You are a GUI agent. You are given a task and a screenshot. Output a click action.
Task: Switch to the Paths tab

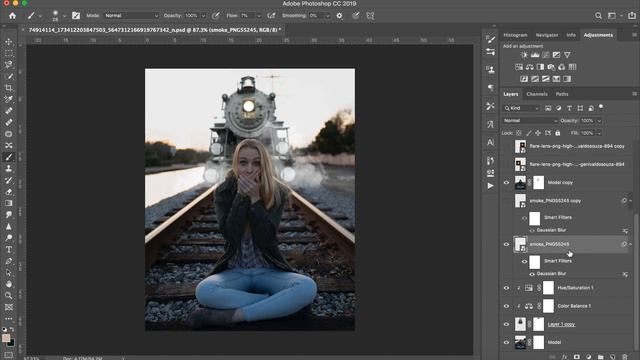coord(562,94)
